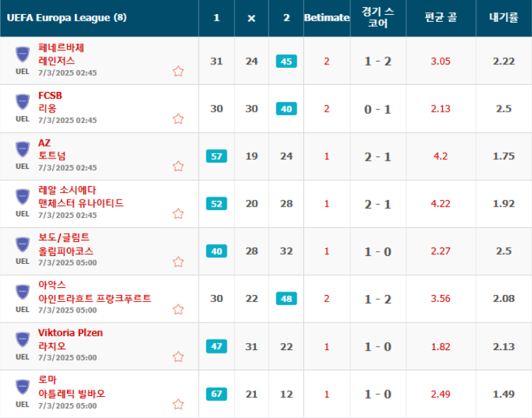Click highlighted 45 badge in 페네르바체 row

[286, 62]
